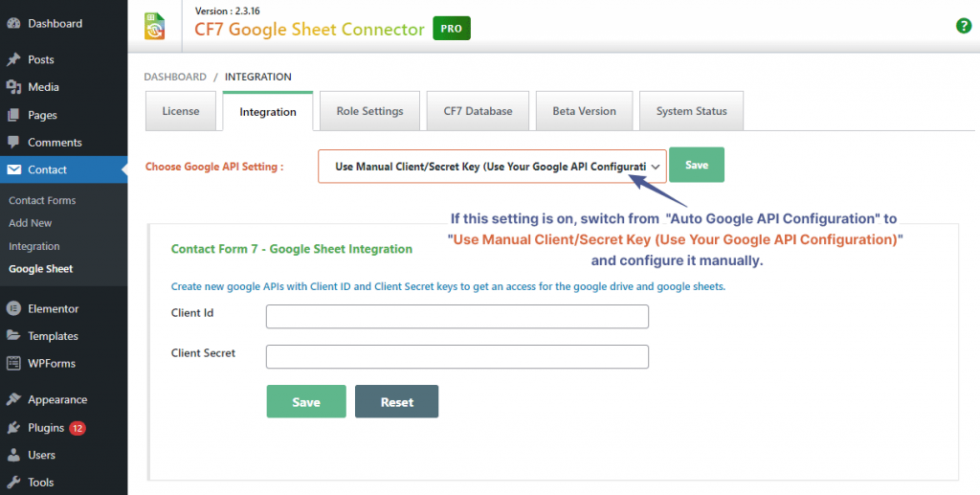Open the Appearance paintbrush icon
This screenshot has width=980, height=495.
14,400
